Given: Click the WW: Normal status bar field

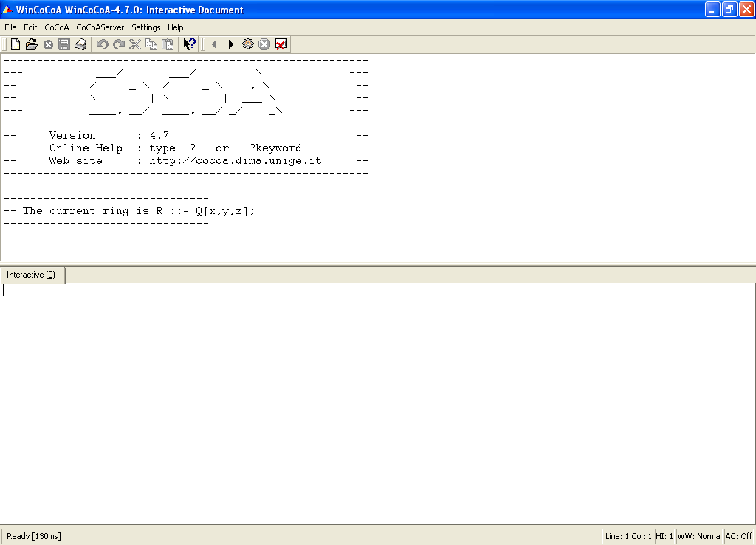Looking at the screenshot, I should click(699, 536).
